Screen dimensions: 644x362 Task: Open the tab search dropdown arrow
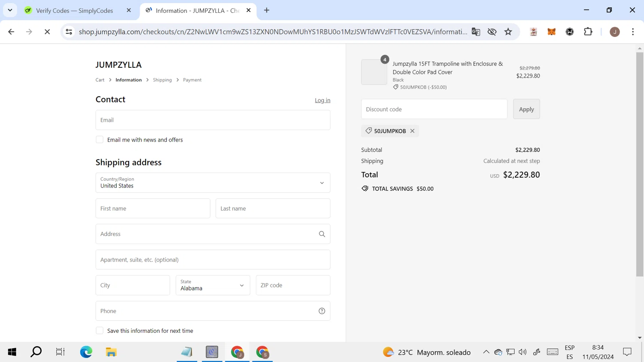click(10, 10)
